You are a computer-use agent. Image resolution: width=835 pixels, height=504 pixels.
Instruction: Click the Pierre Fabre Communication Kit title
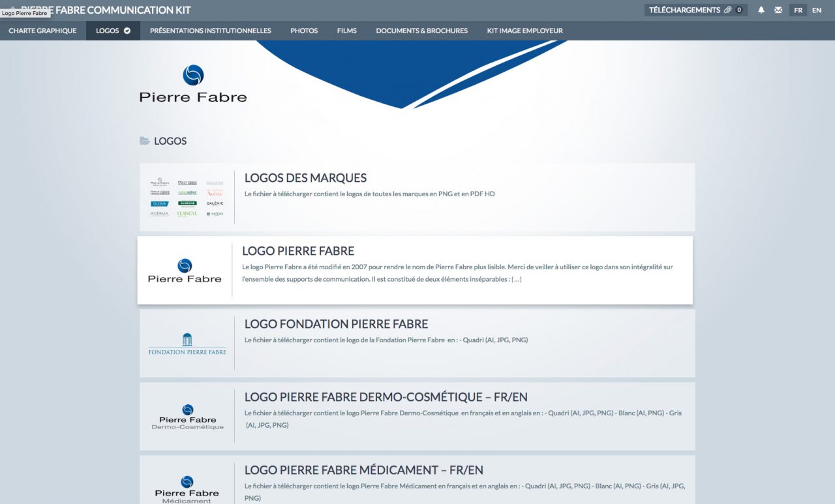106,10
